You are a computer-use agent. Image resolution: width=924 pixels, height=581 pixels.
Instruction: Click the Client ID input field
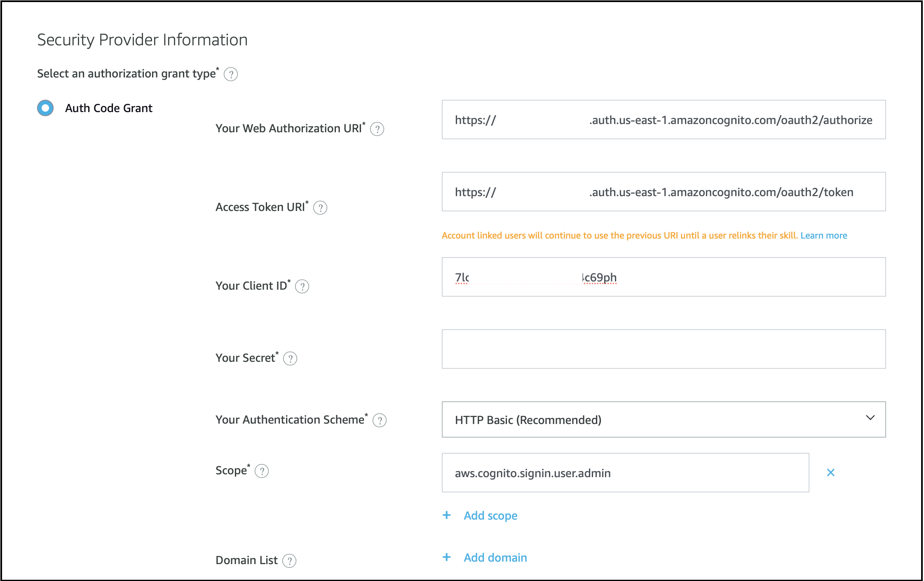[x=664, y=277]
